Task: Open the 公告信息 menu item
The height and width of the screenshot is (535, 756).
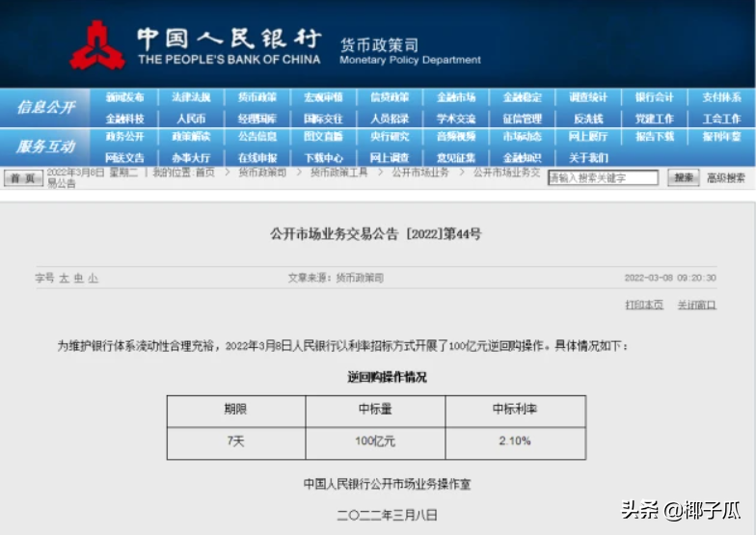Action: tap(256, 137)
